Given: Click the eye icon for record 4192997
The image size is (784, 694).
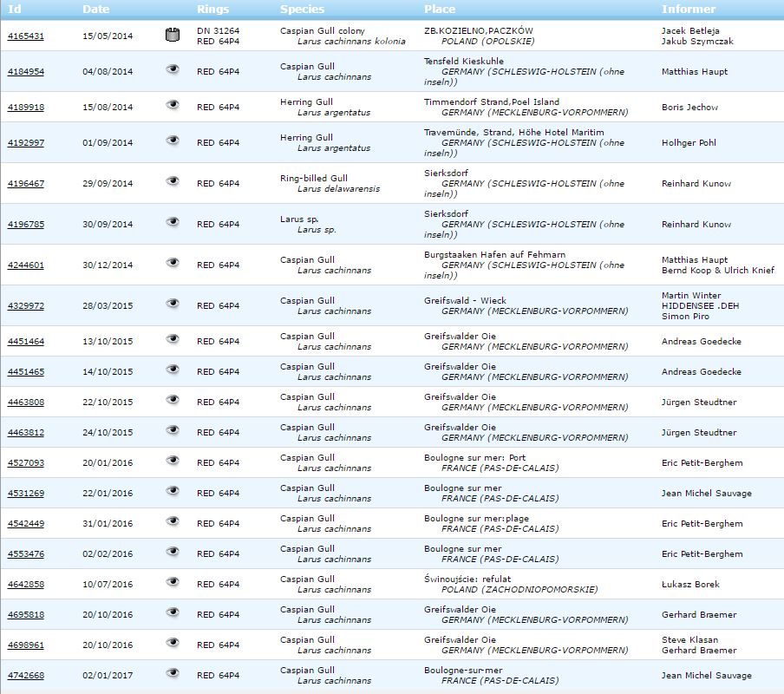Looking at the screenshot, I should coord(173,141).
